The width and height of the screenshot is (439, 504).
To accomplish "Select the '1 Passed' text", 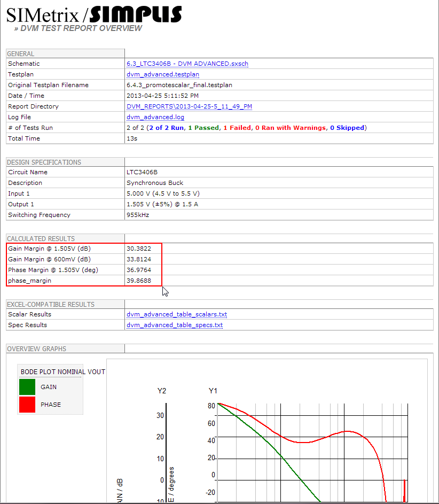I will pos(203,128).
